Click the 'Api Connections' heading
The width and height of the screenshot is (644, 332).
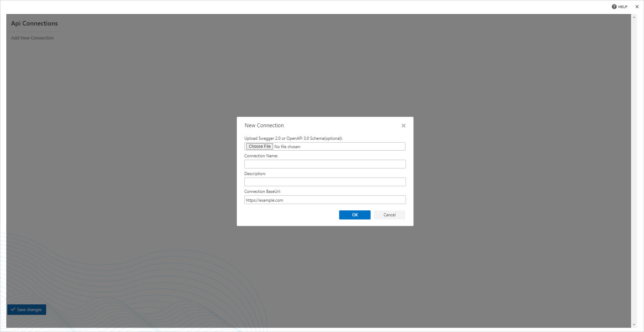[34, 23]
